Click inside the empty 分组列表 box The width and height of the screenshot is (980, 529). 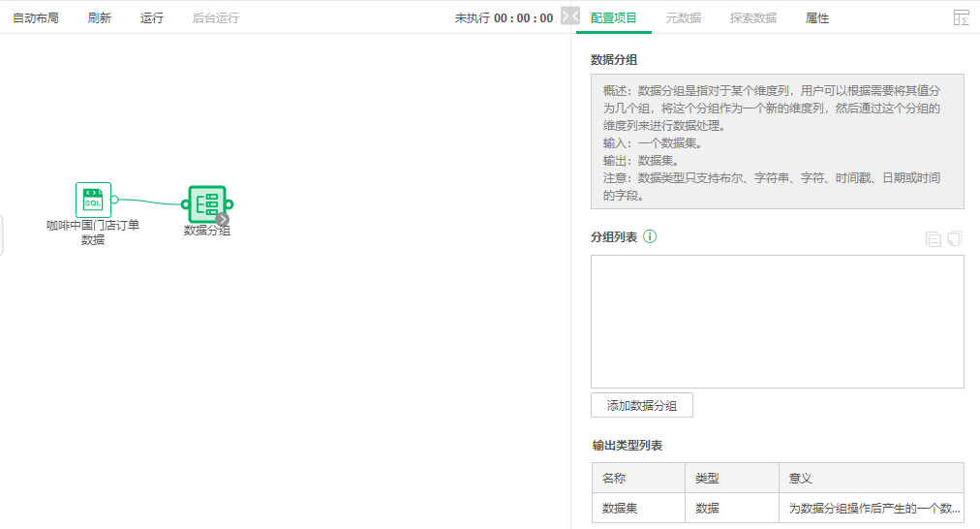click(x=777, y=322)
